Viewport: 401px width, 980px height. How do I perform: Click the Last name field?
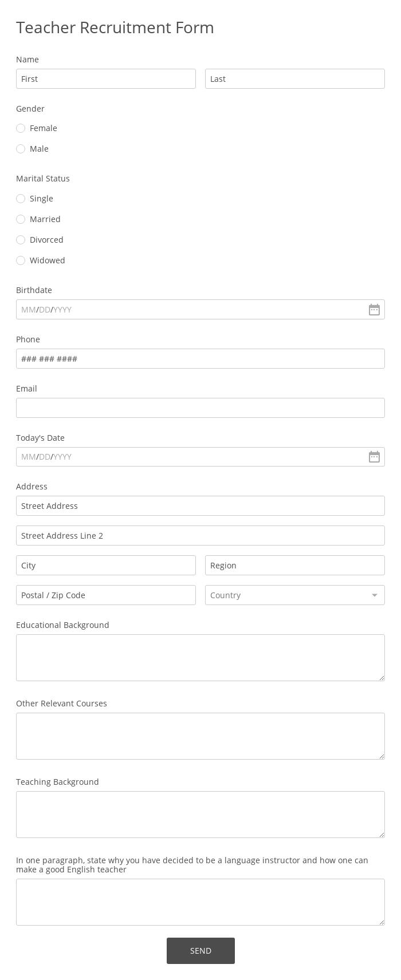pyautogui.click(x=294, y=79)
